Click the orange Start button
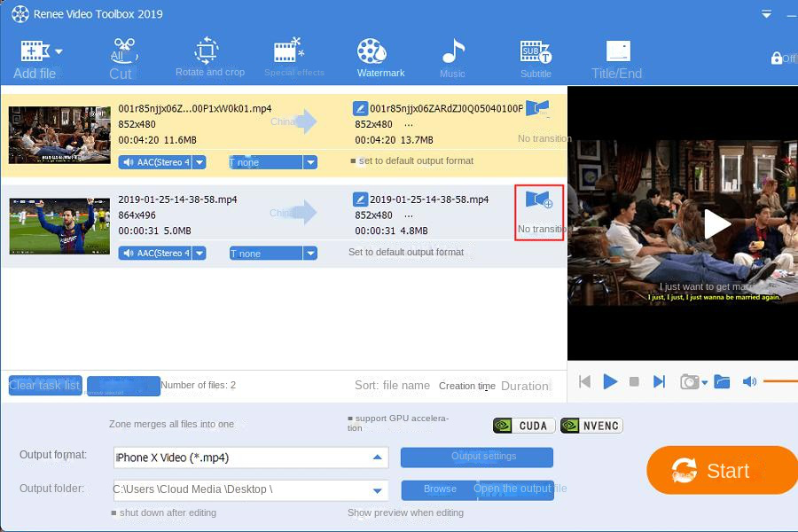This screenshot has width=798, height=532. click(722, 470)
